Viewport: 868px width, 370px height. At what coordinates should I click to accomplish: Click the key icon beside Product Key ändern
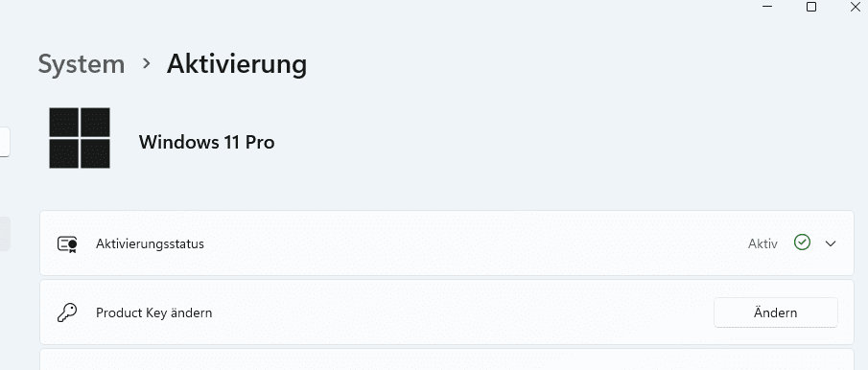coord(67,313)
